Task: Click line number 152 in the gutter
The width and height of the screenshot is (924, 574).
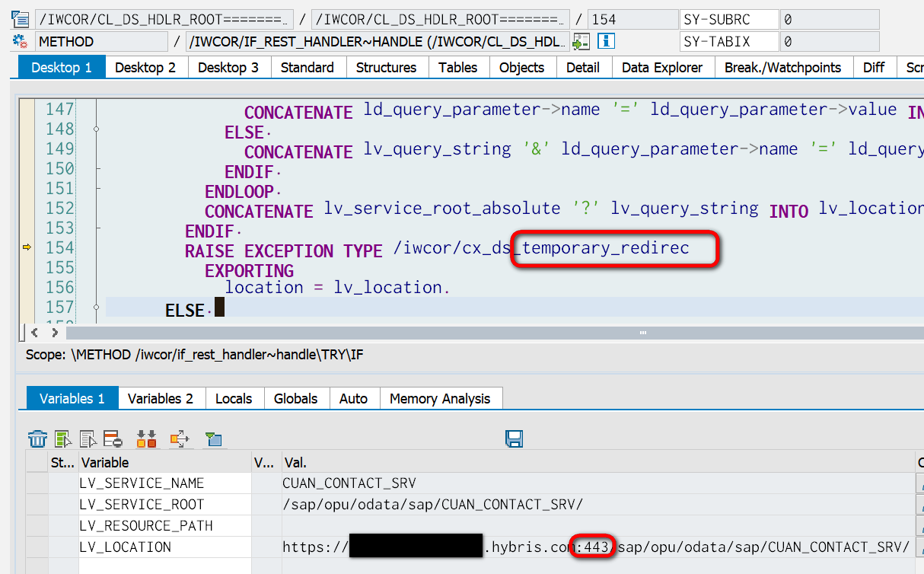Action: click(59, 208)
